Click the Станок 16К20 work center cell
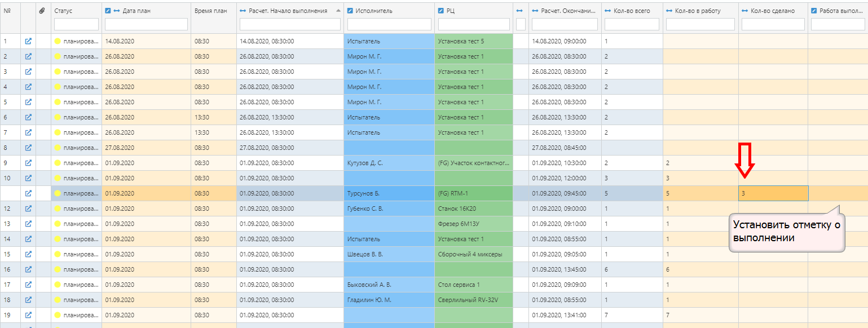868x328 pixels. [474, 209]
